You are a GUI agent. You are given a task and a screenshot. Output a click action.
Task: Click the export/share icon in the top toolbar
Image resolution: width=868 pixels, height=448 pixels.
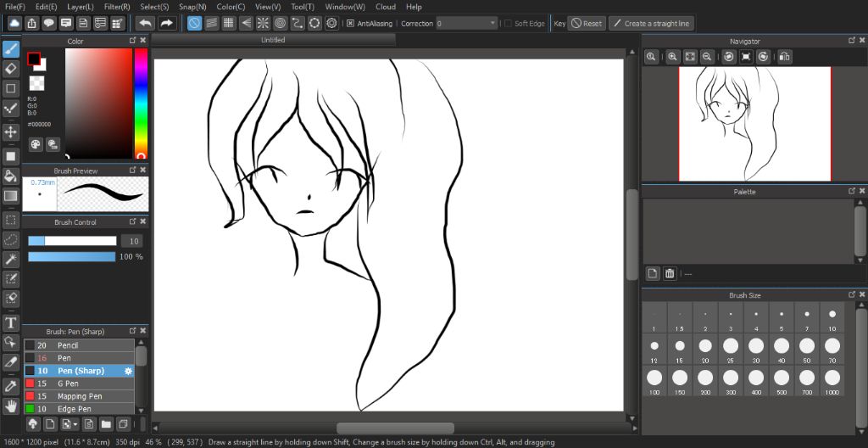(x=32, y=23)
